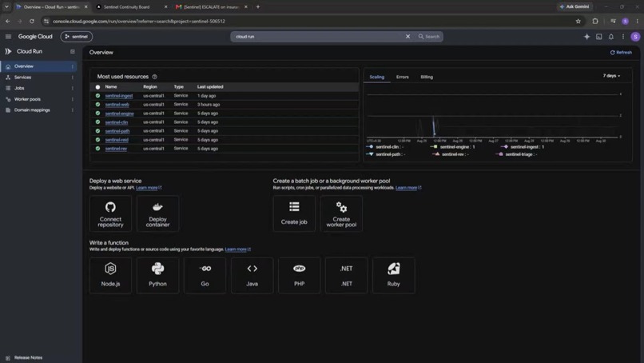
Task: Open the account avatar menu
Action: (635, 37)
